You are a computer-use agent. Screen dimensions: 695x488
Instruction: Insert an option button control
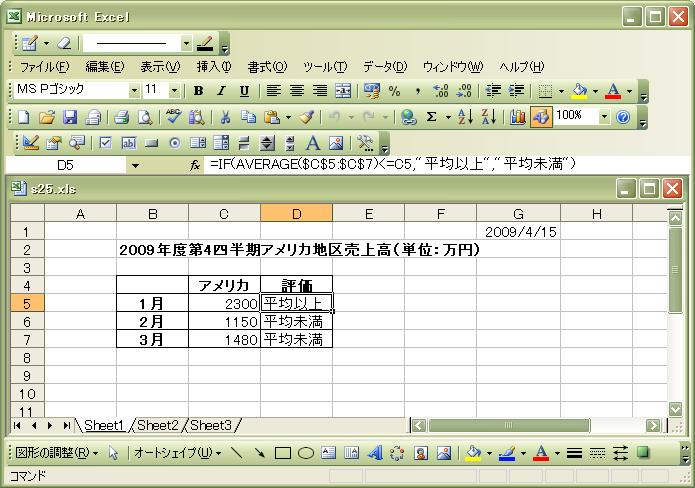click(175, 143)
